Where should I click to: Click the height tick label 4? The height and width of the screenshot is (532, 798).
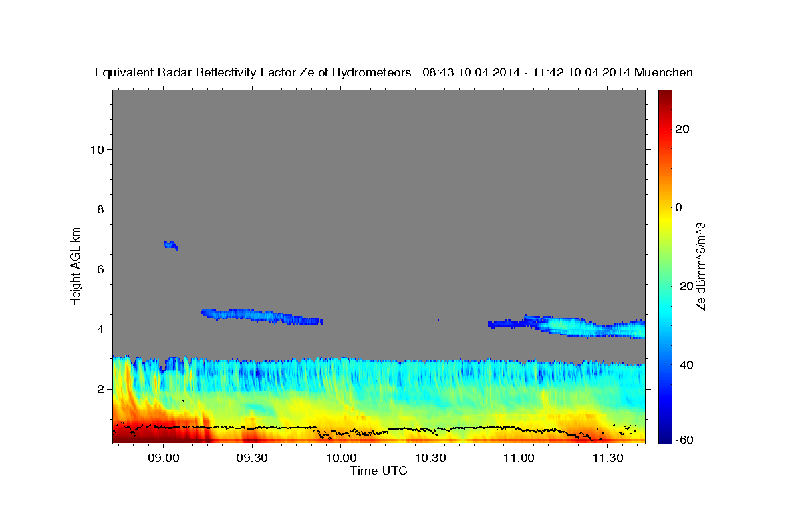(101, 329)
